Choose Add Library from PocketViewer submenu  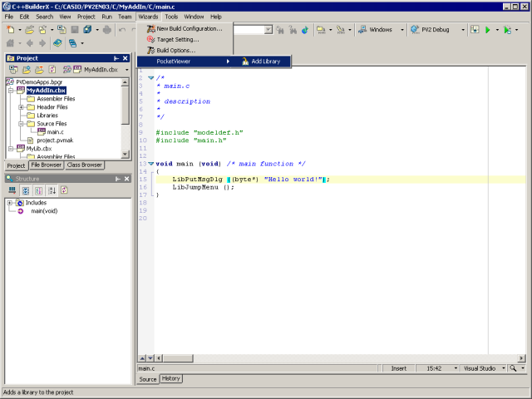click(x=261, y=62)
